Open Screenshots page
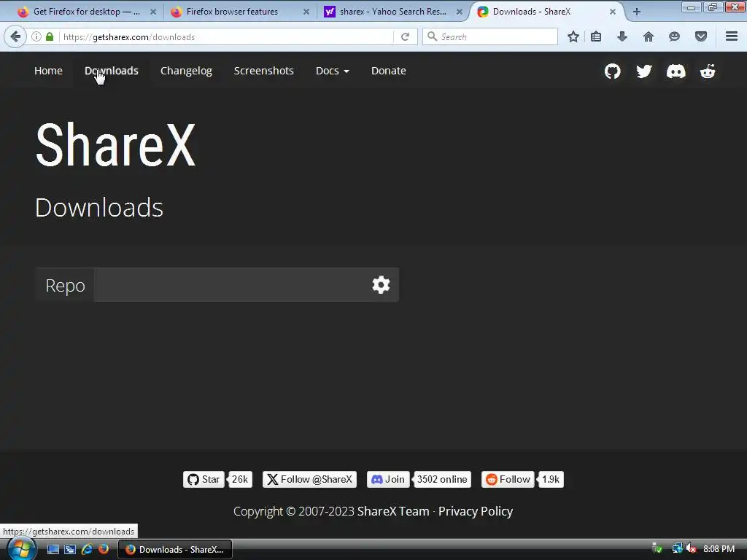This screenshot has width=747, height=560. pyautogui.click(x=263, y=71)
